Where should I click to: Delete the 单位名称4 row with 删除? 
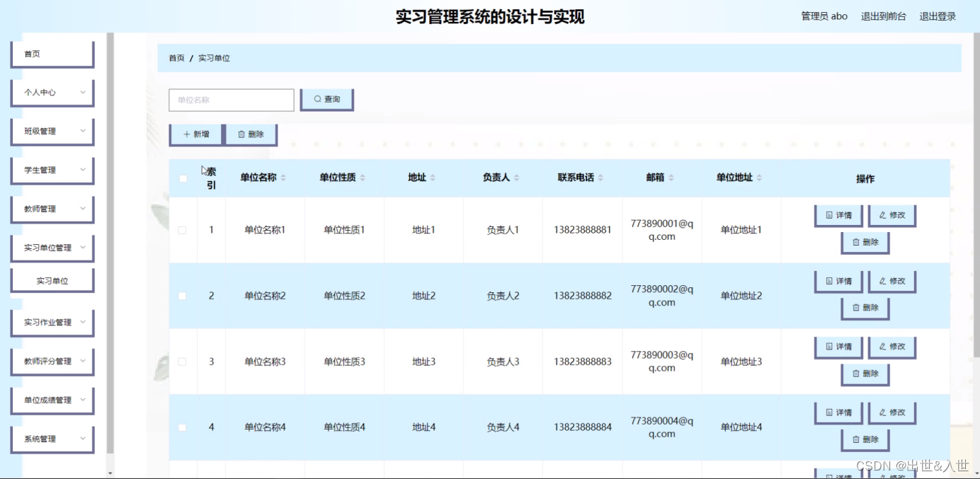click(865, 439)
